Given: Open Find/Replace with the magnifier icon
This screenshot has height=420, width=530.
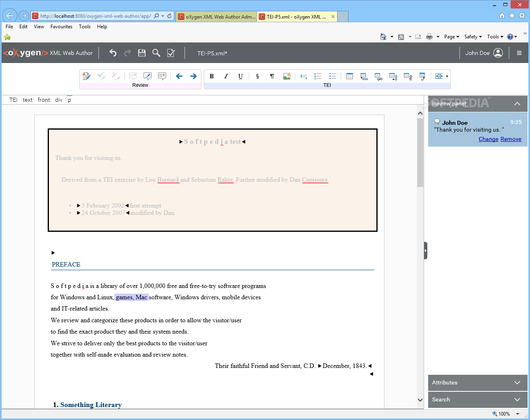Looking at the screenshot, I should pos(156,53).
